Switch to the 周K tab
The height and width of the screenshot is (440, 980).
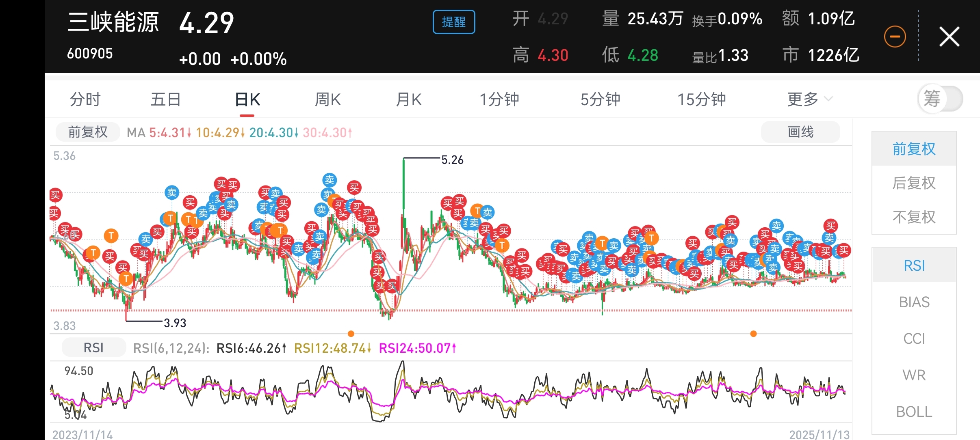pyautogui.click(x=327, y=99)
